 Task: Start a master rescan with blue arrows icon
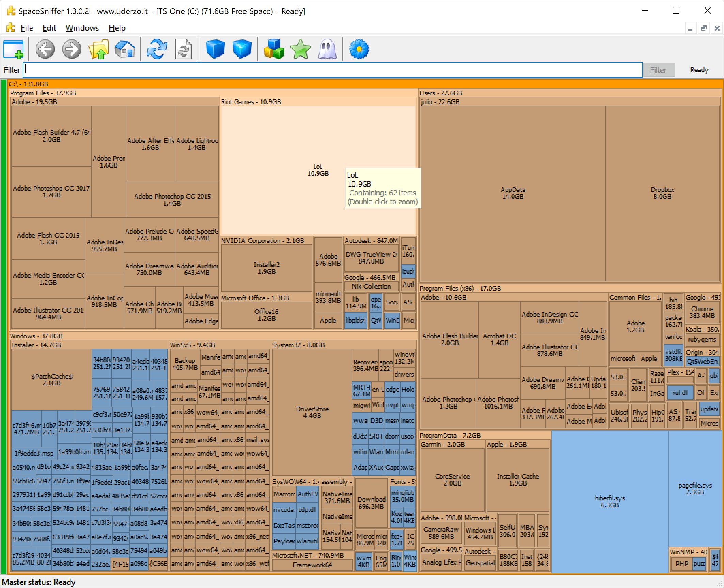click(x=157, y=49)
